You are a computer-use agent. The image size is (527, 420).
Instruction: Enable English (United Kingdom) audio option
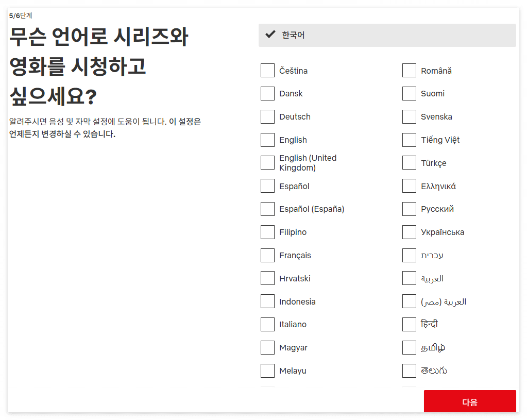267,162
